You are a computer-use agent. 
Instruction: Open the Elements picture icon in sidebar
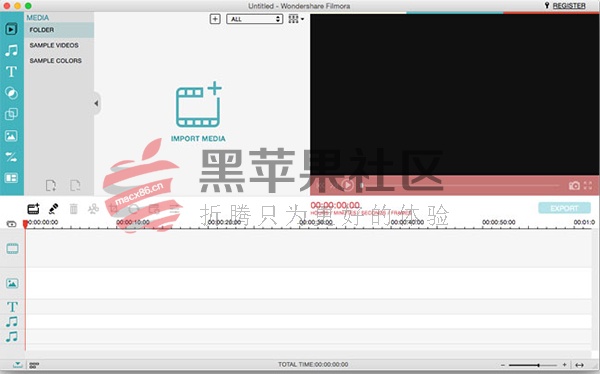[11, 136]
